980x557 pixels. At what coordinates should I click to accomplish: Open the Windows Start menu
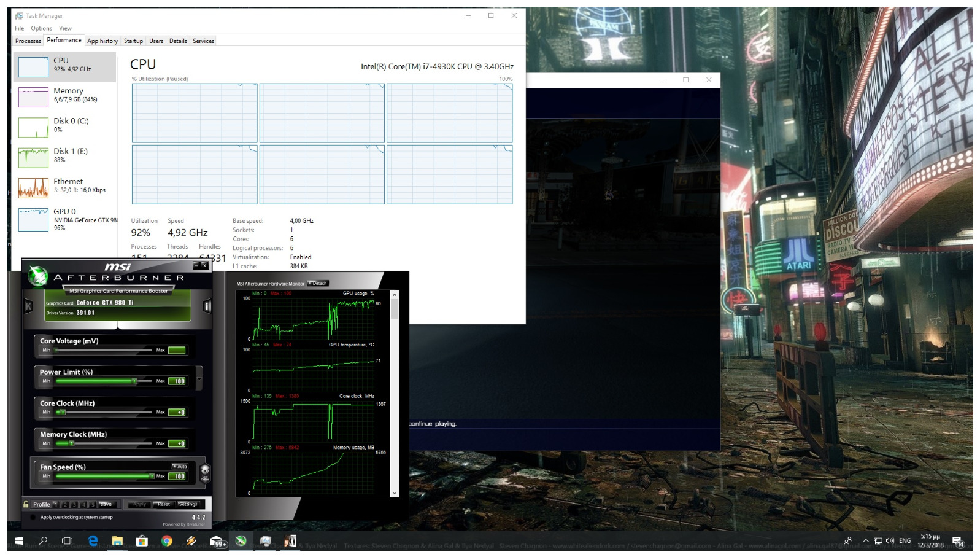18,540
